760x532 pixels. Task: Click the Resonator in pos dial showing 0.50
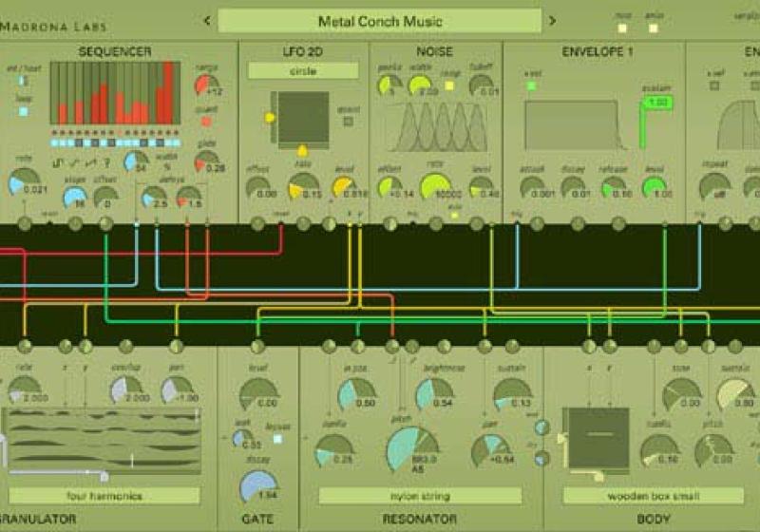(357, 392)
